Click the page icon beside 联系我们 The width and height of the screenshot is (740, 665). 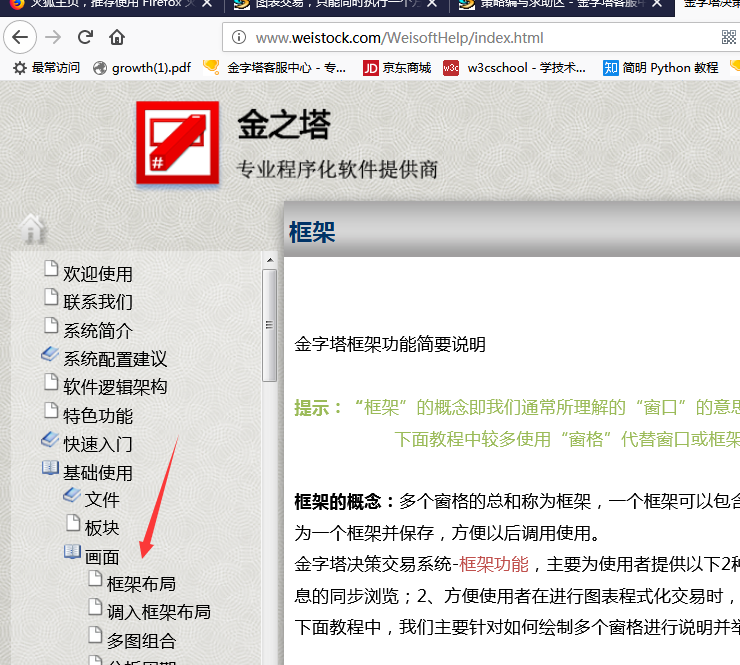(x=51, y=296)
